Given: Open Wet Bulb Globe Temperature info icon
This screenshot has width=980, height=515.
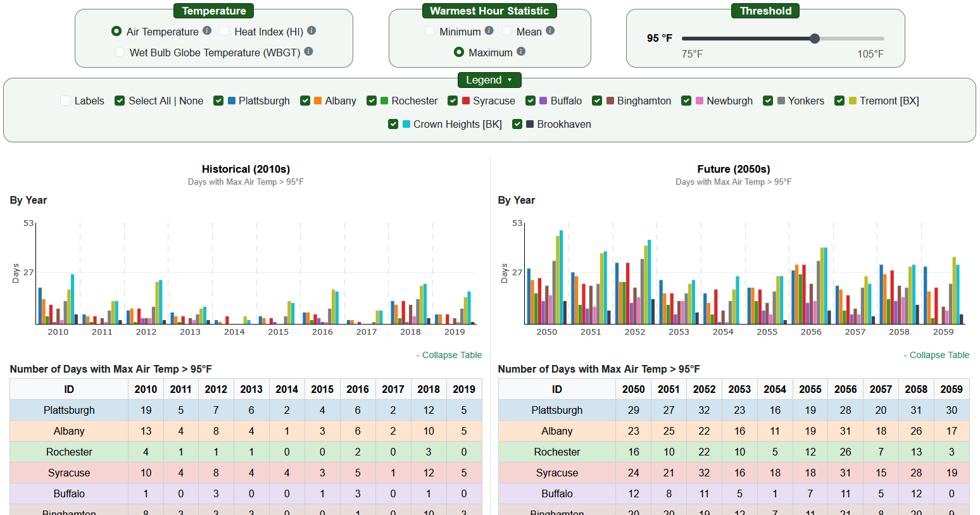Looking at the screenshot, I should [x=308, y=51].
